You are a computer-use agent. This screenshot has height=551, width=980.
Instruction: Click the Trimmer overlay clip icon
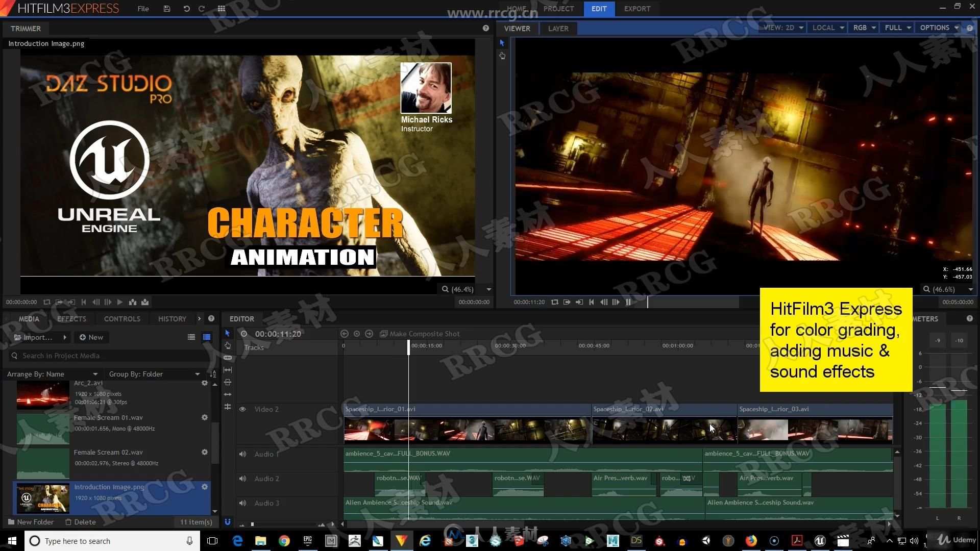coord(145,302)
